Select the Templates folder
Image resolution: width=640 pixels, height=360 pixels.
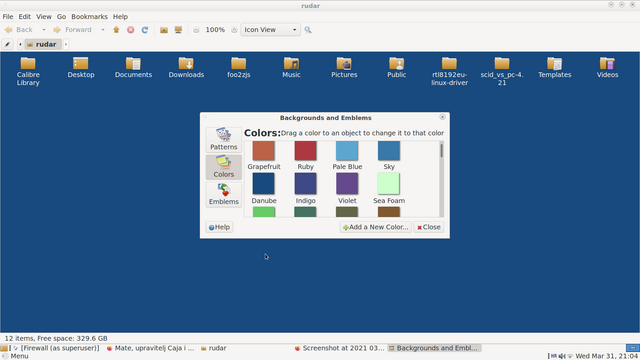pyautogui.click(x=555, y=68)
